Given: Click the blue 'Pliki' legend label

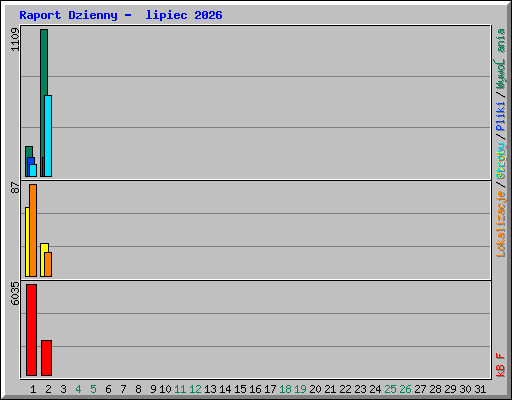Looking at the screenshot, I should click(x=501, y=117).
